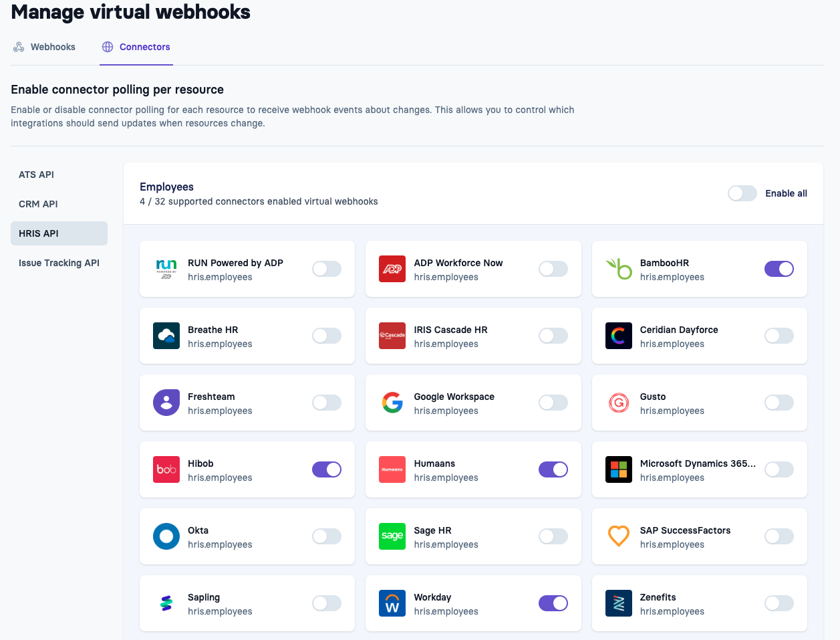
Task: Disable Humaans employees polling
Action: (x=553, y=469)
